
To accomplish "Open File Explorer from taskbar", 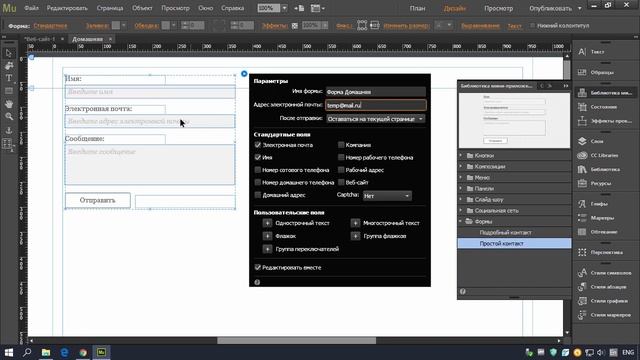I will (46, 352).
